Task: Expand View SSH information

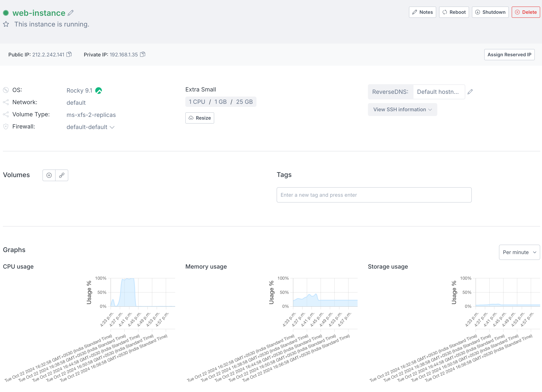Action: click(402, 110)
